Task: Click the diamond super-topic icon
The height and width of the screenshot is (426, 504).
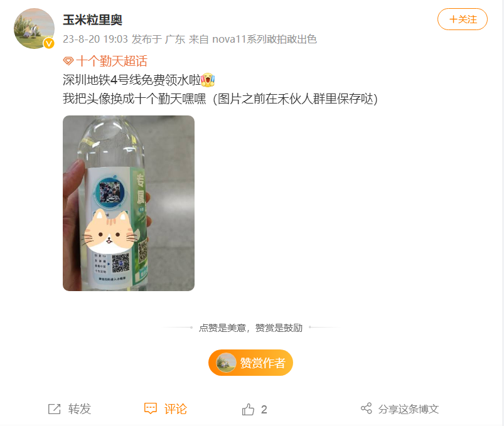Action: (x=68, y=61)
